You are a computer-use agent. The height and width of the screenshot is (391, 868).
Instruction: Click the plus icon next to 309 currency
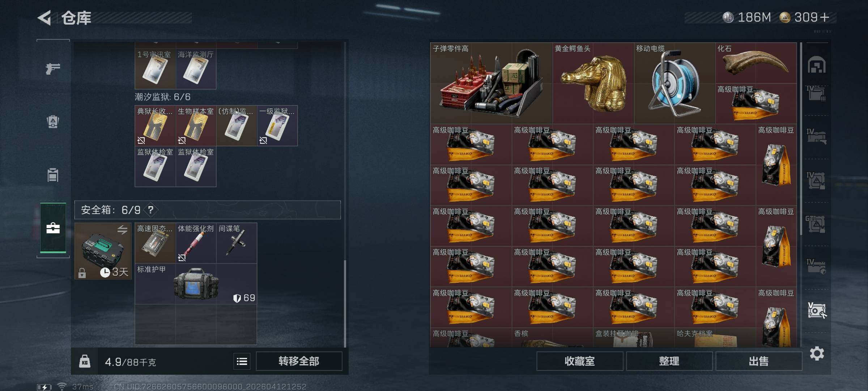[x=825, y=17]
